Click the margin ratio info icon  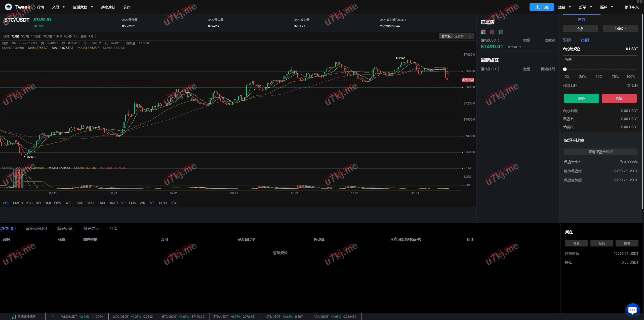[x=621, y=162]
